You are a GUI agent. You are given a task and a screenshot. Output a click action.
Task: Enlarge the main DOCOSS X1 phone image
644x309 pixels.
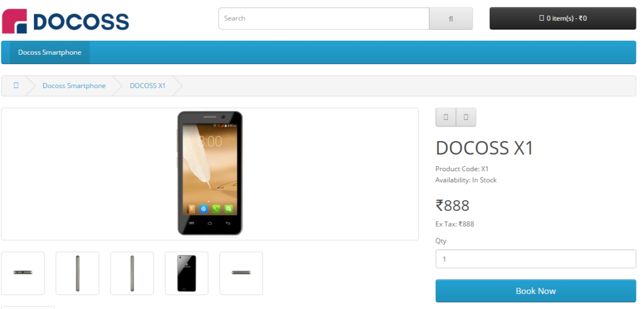tap(210, 174)
